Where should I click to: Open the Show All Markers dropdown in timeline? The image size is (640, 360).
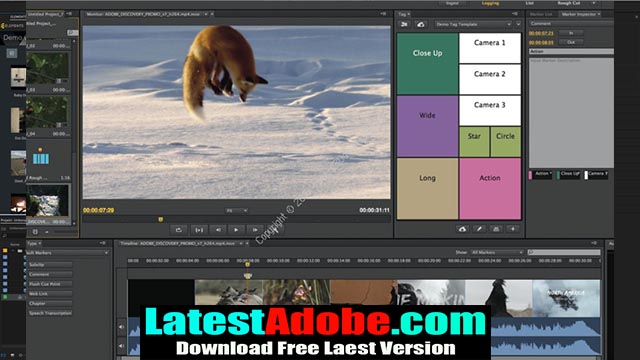click(x=497, y=253)
